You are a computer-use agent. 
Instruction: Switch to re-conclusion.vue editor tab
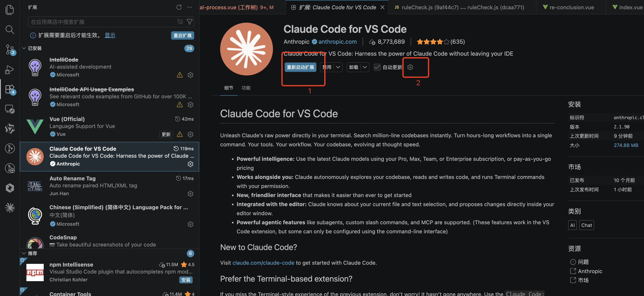571,7
